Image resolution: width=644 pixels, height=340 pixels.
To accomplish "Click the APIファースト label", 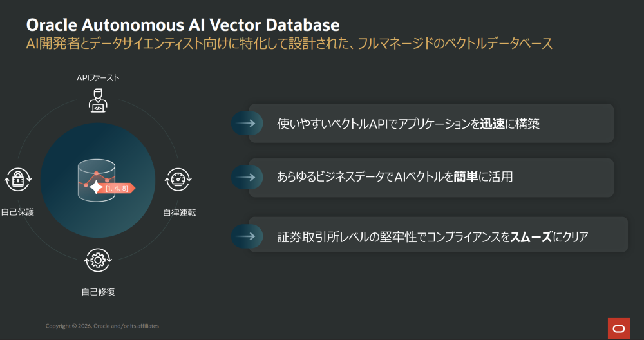I will (x=97, y=78).
